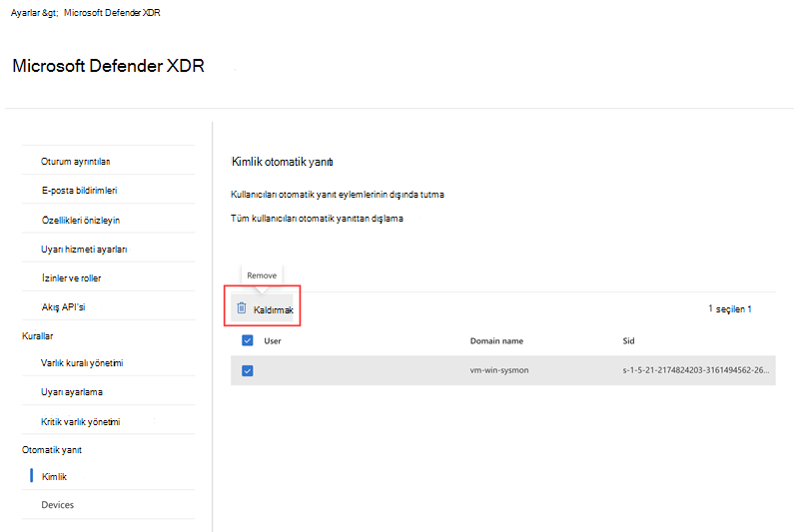Click Ayarlar breadcrumb link

pyautogui.click(x=27, y=13)
